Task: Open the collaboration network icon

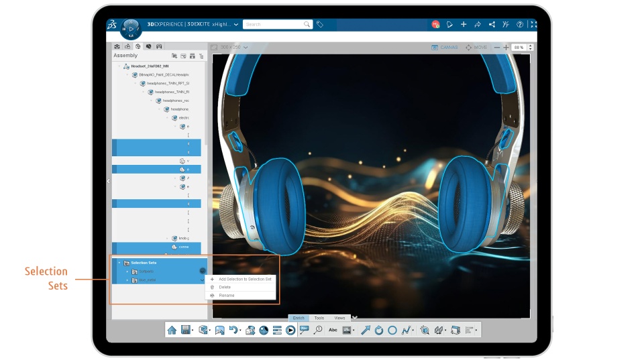Action: click(x=492, y=25)
